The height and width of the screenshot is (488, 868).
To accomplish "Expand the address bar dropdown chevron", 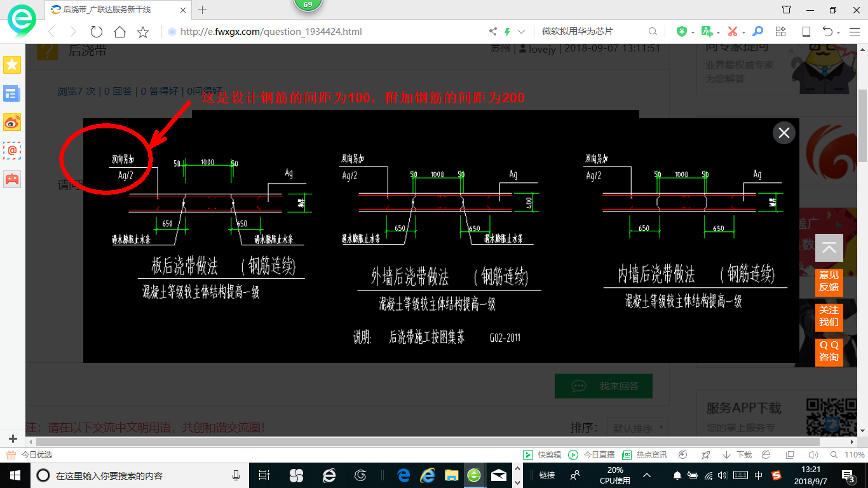I will (522, 32).
